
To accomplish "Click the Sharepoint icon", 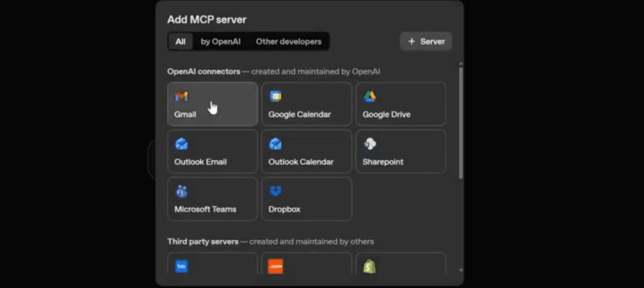I will point(370,144).
